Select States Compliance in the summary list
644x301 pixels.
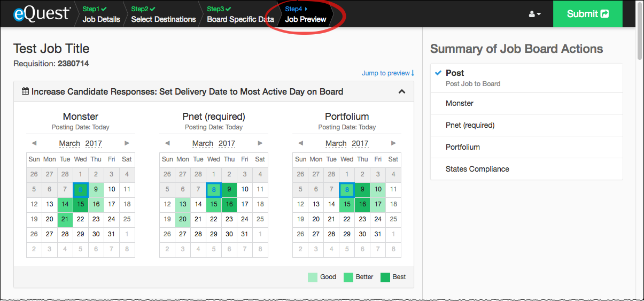[x=477, y=169]
